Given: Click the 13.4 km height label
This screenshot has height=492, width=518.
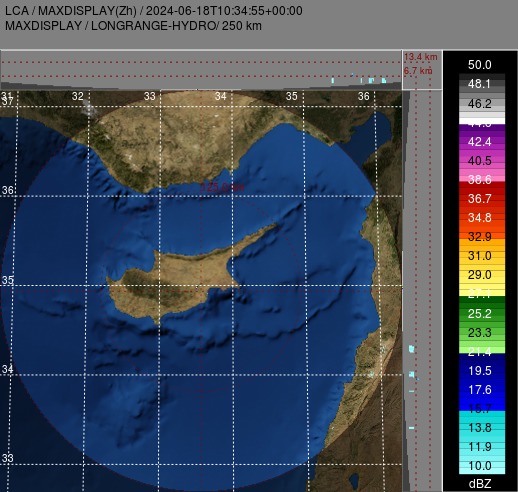Looking at the screenshot, I should (420, 57).
